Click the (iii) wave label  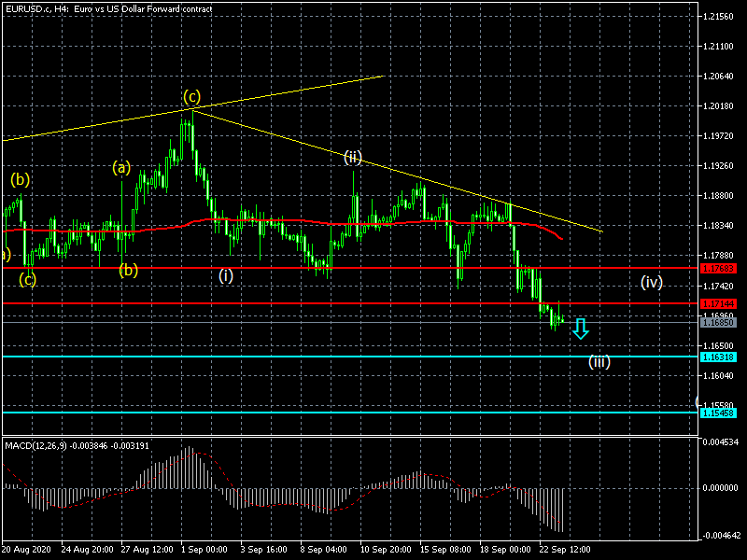click(x=599, y=361)
